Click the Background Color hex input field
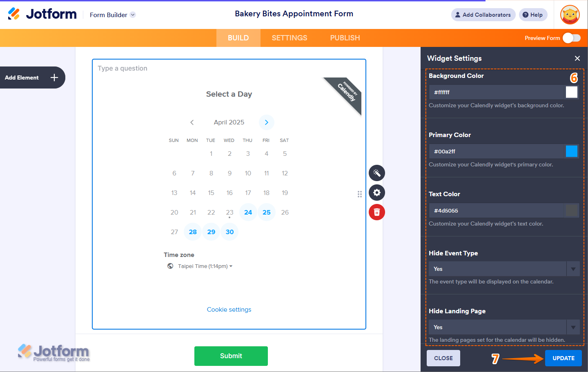The image size is (588, 372). click(x=497, y=92)
